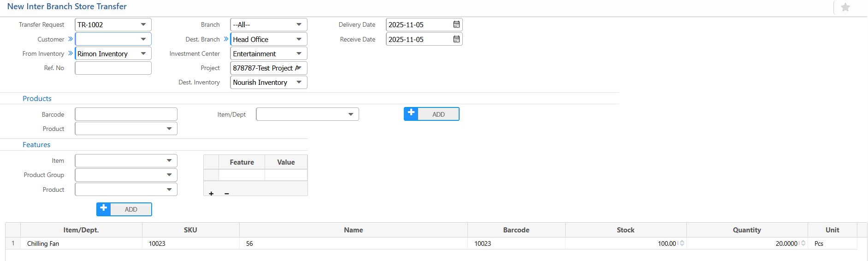Open the Product Group dropdown in Features
The height and width of the screenshot is (261, 868).
[x=169, y=175]
